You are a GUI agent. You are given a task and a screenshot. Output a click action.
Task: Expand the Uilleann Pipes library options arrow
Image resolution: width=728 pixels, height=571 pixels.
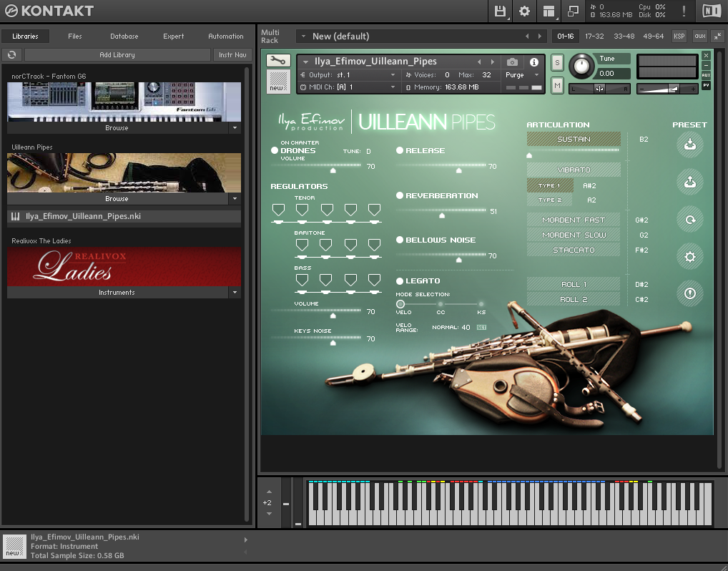point(235,199)
